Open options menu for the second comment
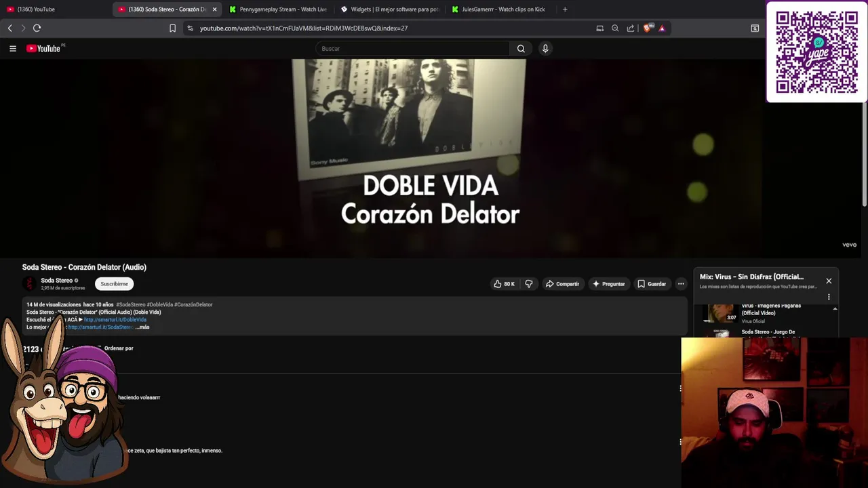 [x=680, y=441]
